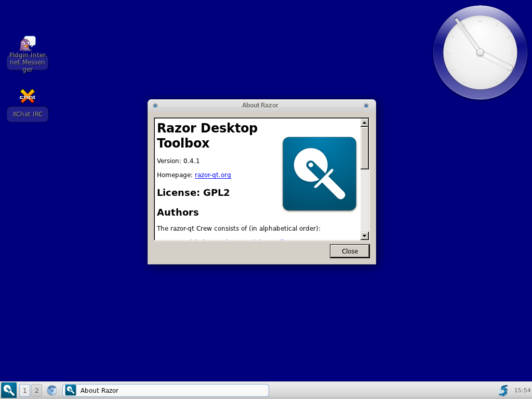This screenshot has height=399, width=532.
Task: Open the Razor main menu on the panel
Action: [9, 390]
